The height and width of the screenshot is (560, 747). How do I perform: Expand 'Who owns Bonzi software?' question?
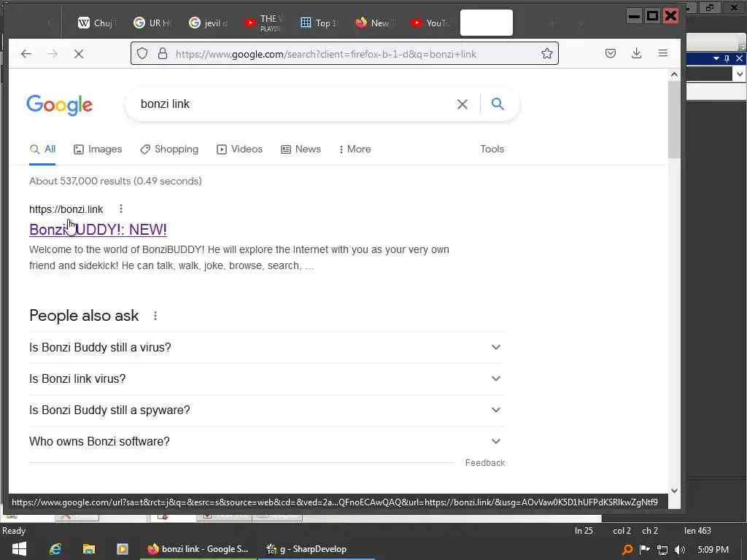point(267,442)
